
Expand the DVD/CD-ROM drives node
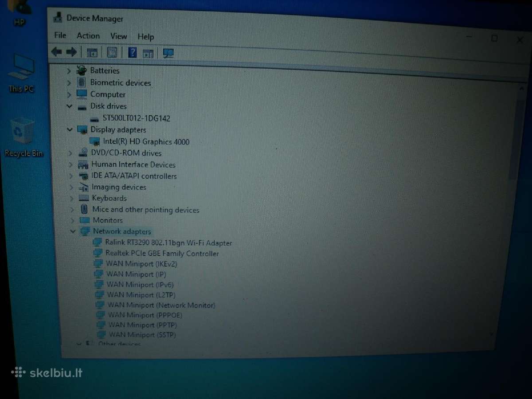click(70, 153)
